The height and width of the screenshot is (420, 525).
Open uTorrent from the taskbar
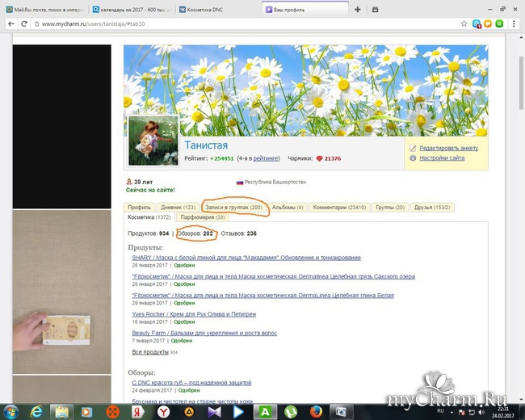[x=288, y=410]
